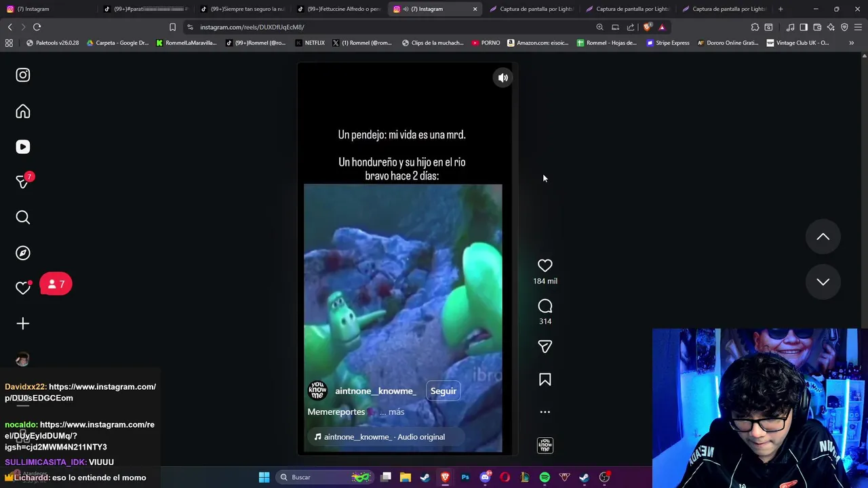Screen dimensions: 868x488
Task: Open Task View on the taskbar
Action: [386, 477]
